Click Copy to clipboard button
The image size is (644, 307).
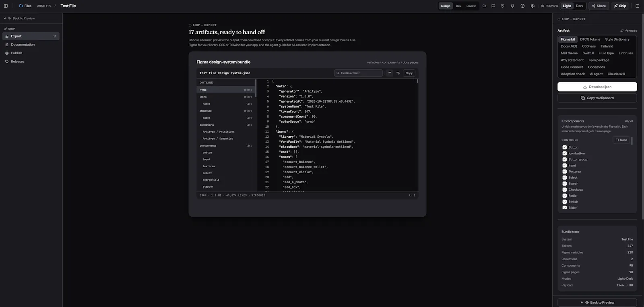pyautogui.click(x=597, y=98)
